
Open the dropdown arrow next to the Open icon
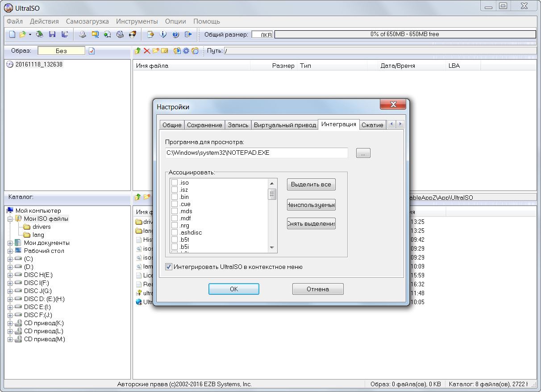[30, 34]
